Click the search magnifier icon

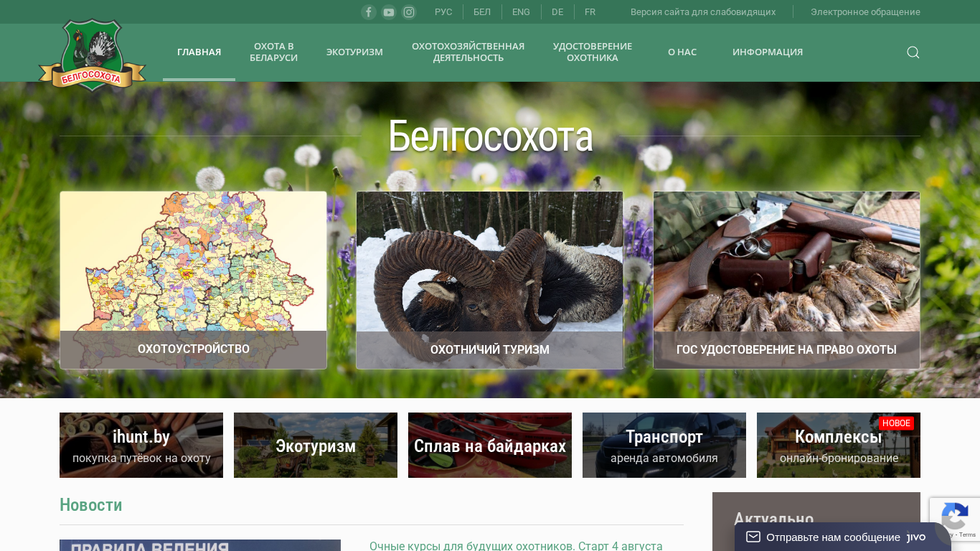pos(913,52)
